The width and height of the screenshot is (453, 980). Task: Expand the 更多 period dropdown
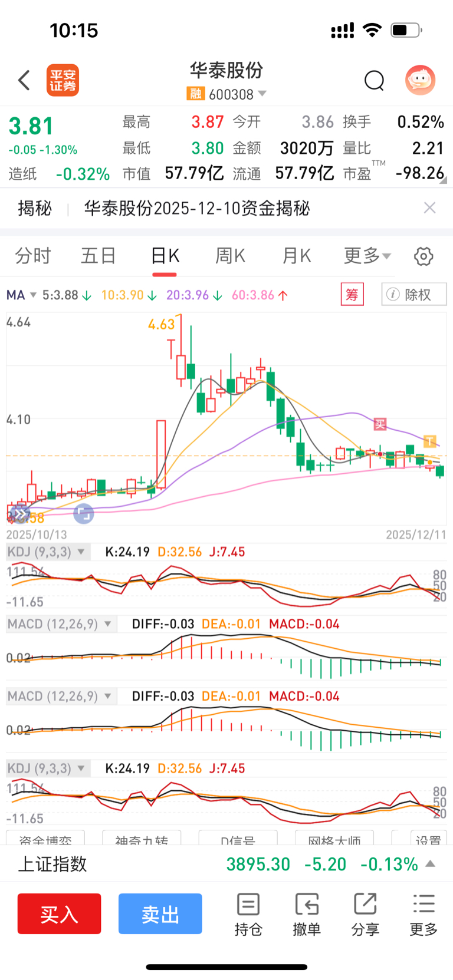click(367, 256)
